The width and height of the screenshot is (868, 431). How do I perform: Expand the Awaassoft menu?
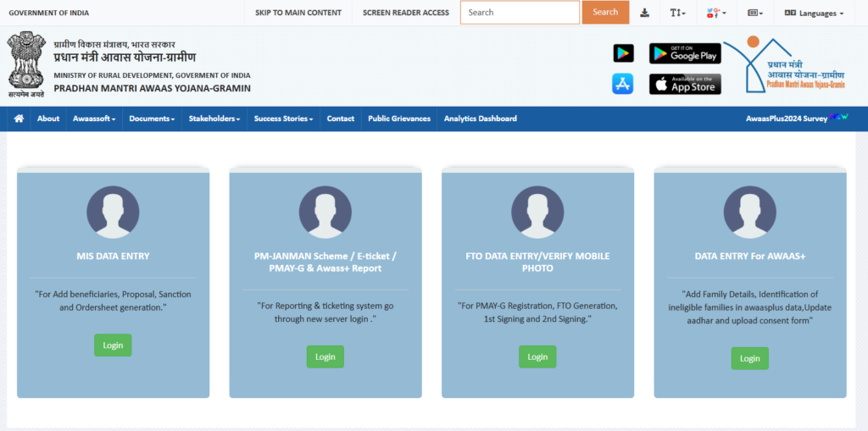pos(94,119)
